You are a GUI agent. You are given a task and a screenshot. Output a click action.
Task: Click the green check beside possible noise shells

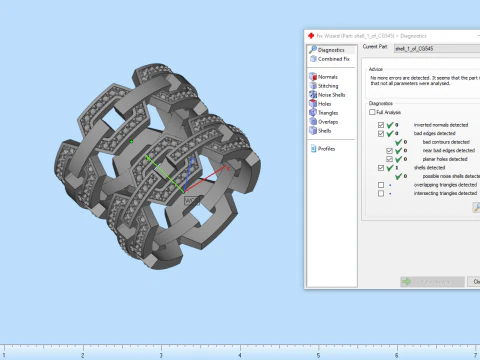[x=398, y=176]
